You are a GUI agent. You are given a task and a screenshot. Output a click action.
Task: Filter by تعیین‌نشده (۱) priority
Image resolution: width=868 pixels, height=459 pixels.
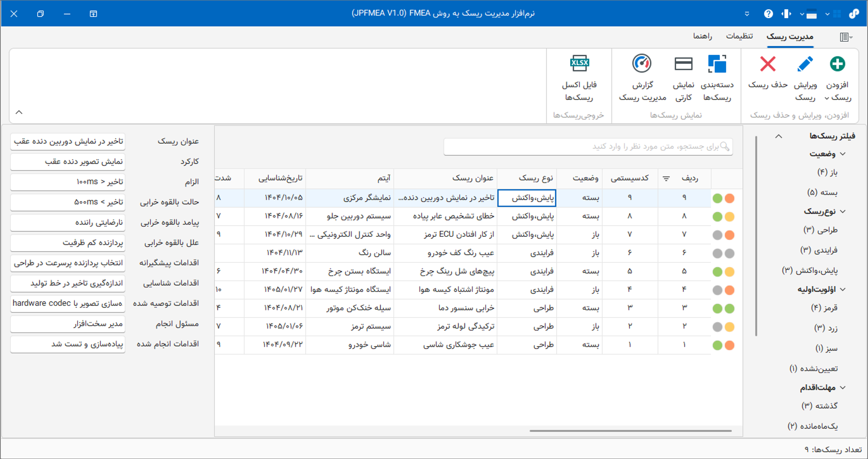click(814, 369)
